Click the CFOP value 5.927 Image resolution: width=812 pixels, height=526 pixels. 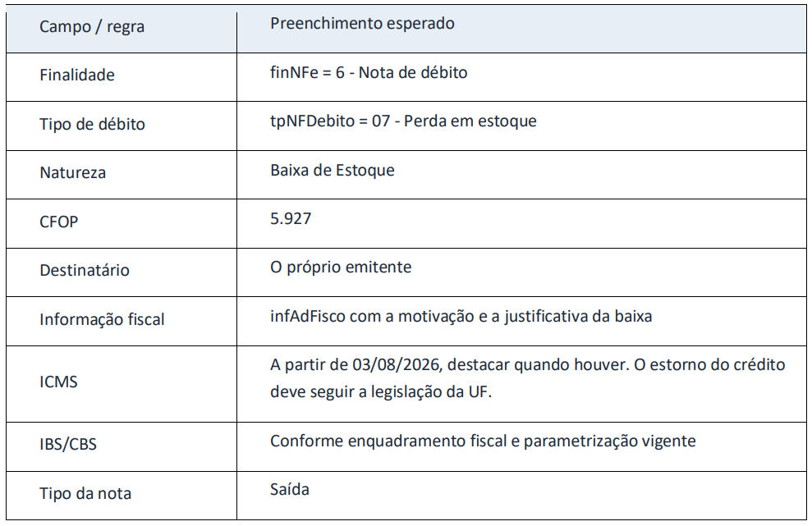coord(291,218)
